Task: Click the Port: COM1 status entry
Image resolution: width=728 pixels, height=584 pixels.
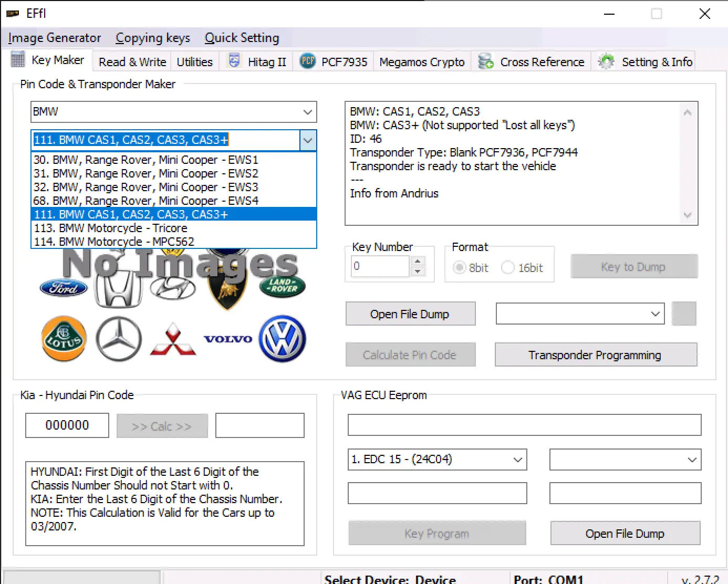Action: click(x=548, y=579)
